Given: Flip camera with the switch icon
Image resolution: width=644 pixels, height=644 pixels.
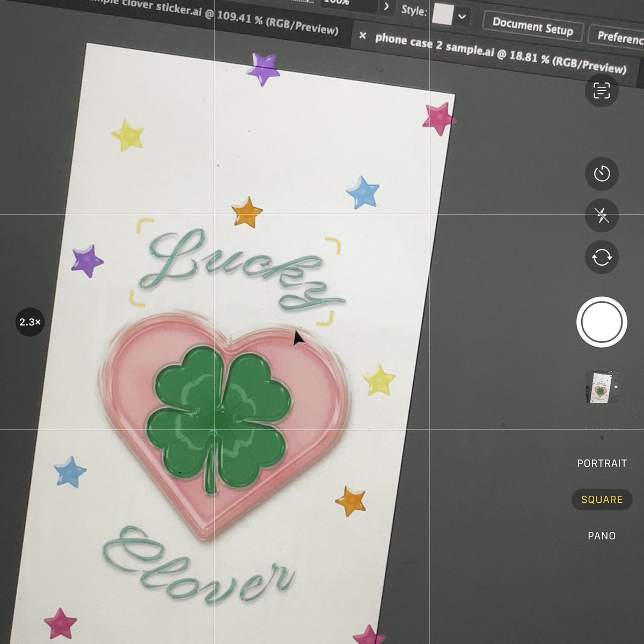Looking at the screenshot, I should pos(602,258).
